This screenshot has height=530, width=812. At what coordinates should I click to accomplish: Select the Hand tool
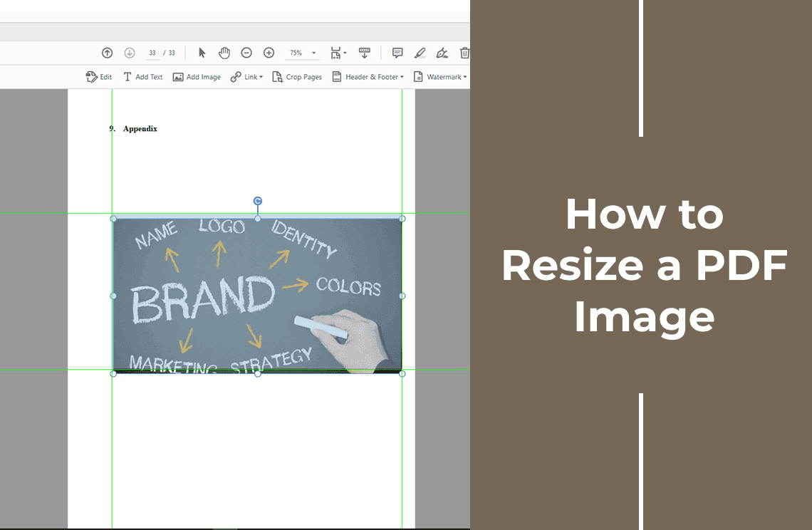click(224, 53)
